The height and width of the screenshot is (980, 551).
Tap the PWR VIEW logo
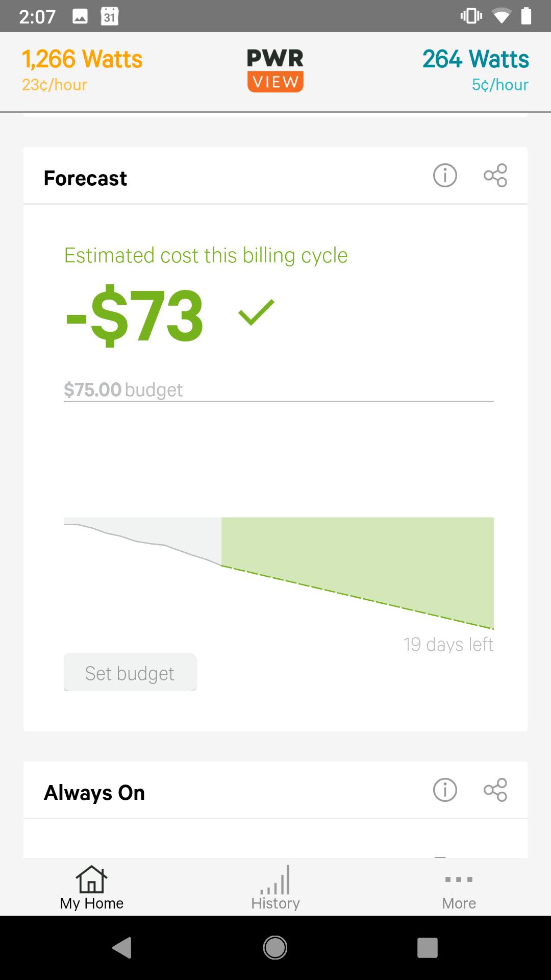click(x=275, y=70)
